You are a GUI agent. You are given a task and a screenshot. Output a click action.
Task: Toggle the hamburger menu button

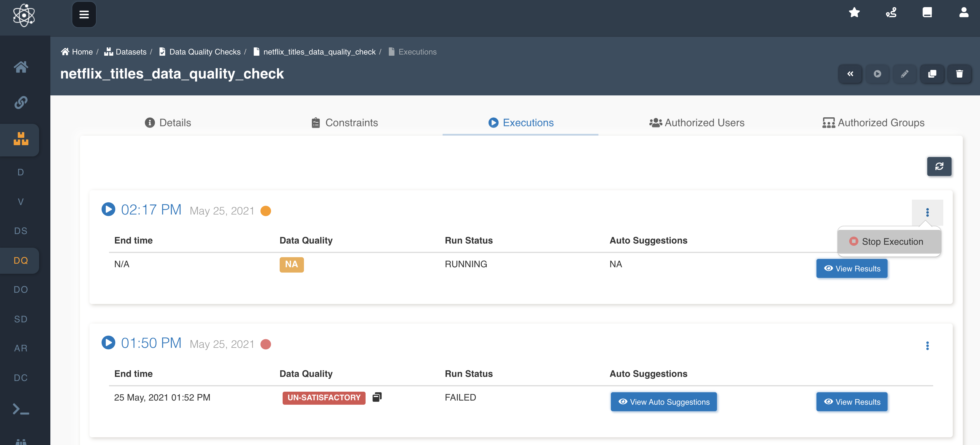click(x=84, y=14)
